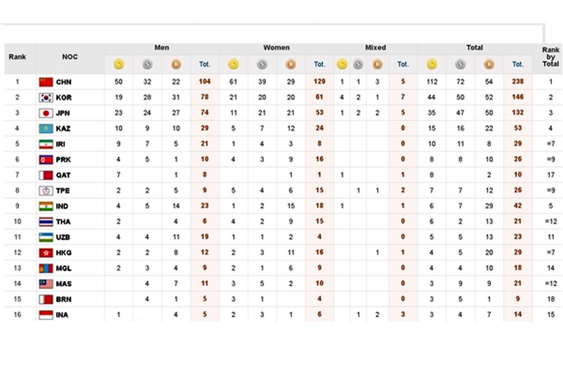563x392 pixels.
Task: Click the Women gold medal icon
Action: point(233,64)
